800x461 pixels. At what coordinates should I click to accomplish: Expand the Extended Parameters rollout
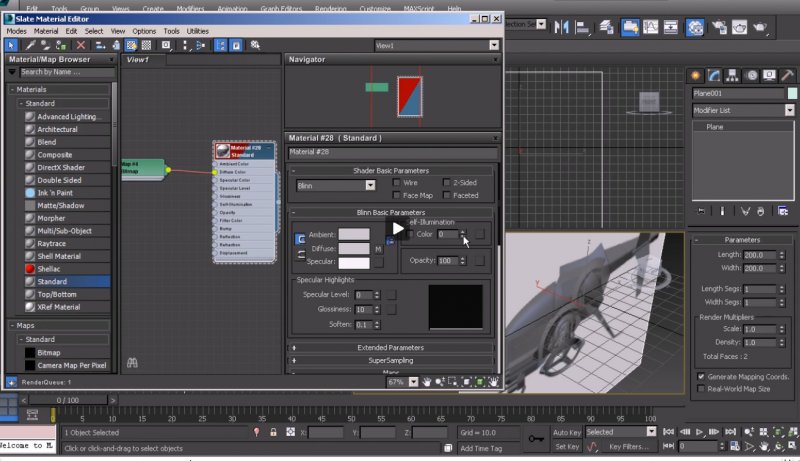click(x=391, y=347)
